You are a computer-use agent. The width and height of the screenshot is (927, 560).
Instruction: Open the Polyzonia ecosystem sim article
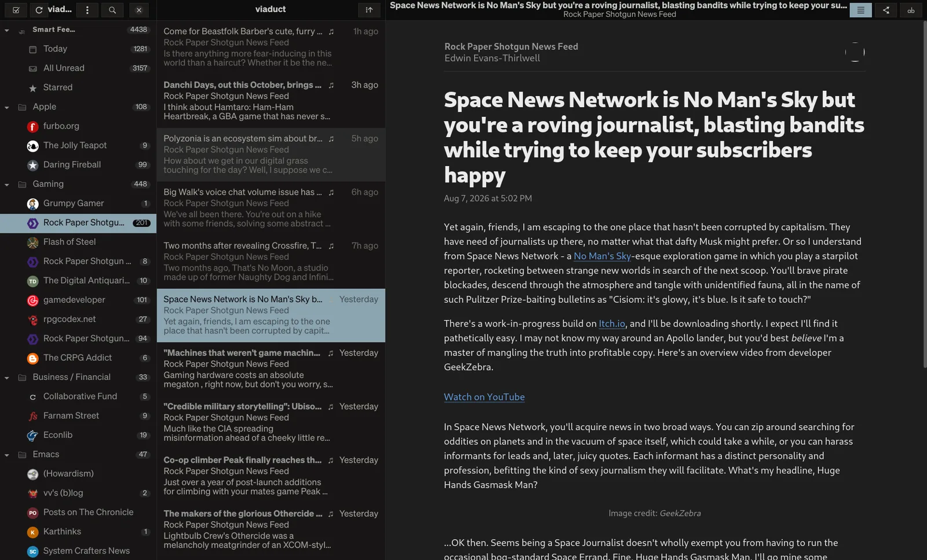(x=271, y=155)
